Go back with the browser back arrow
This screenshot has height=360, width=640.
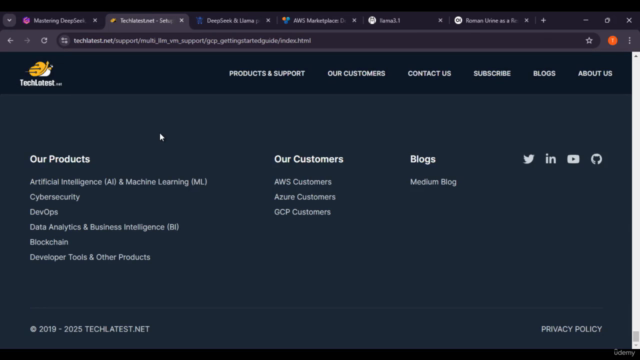point(11,40)
